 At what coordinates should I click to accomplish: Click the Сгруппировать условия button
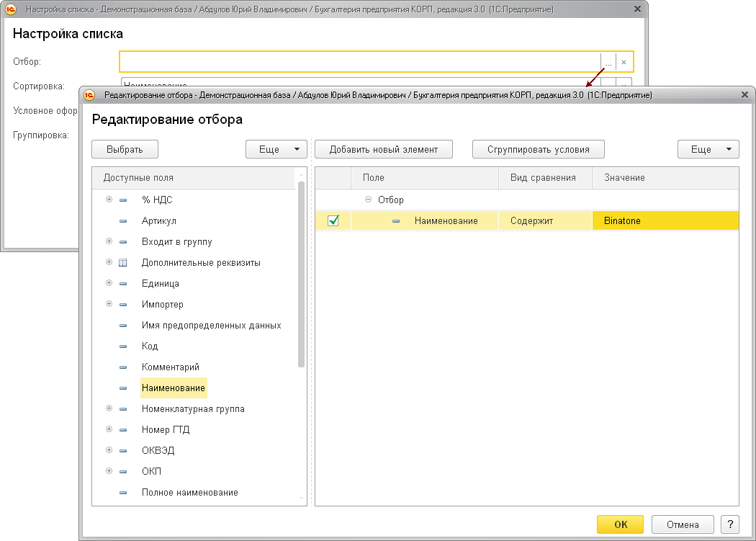[x=538, y=149]
